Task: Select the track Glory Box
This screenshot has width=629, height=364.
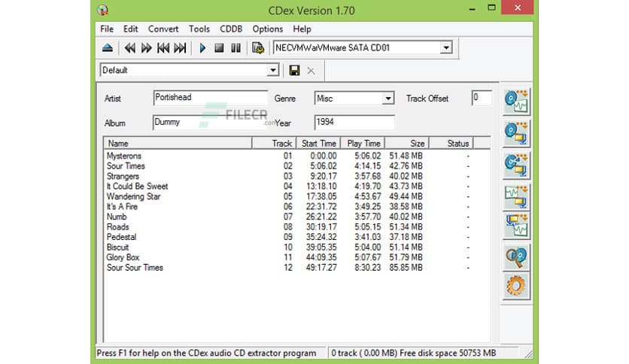Action: 123,257
